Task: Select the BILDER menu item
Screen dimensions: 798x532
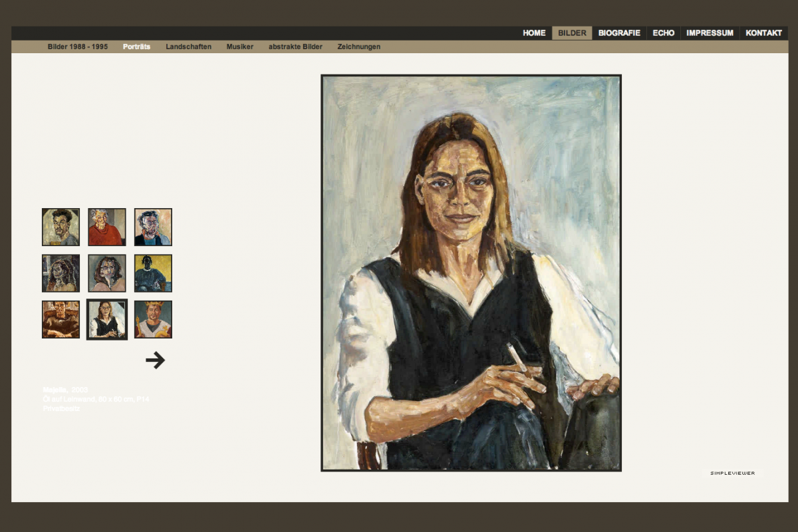Action: pyautogui.click(x=572, y=33)
